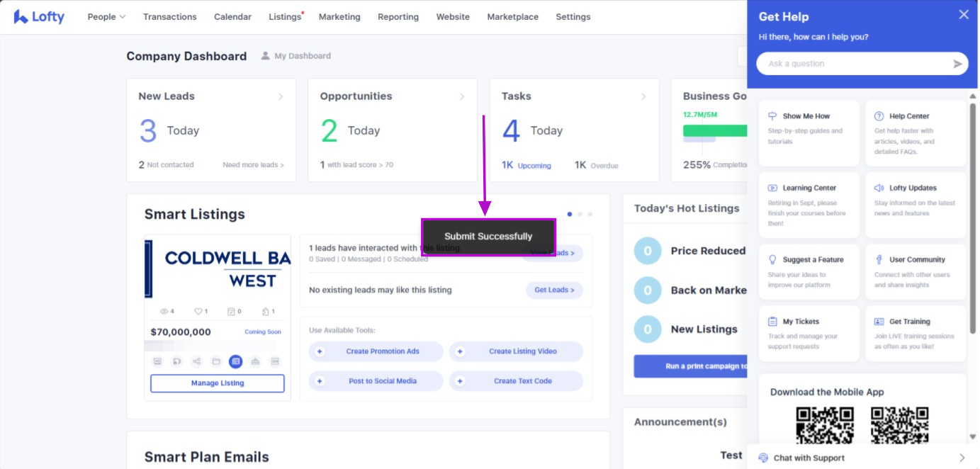Click the Business Goal green progress bar
Screen dimensions: 980x469
pos(714,130)
